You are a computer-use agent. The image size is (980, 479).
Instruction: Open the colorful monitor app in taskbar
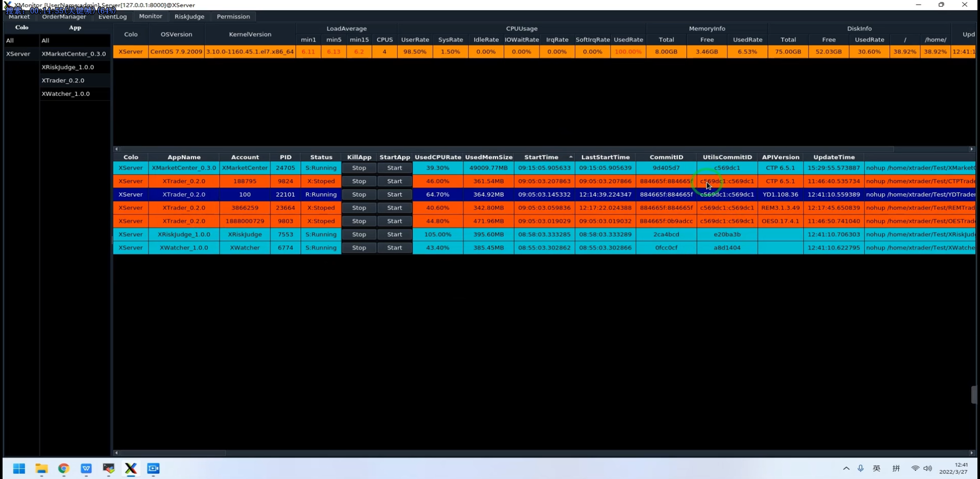point(108,468)
